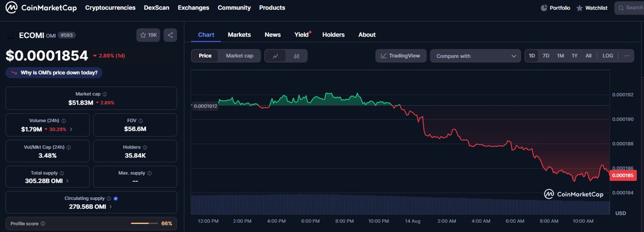Click Max. supply info icon
Image resolution: width=644 pixels, height=232 pixels.
point(149,173)
